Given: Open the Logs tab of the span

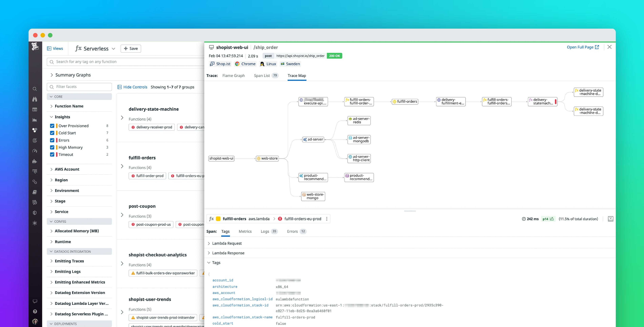Looking at the screenshot, I should coord(265,231).
